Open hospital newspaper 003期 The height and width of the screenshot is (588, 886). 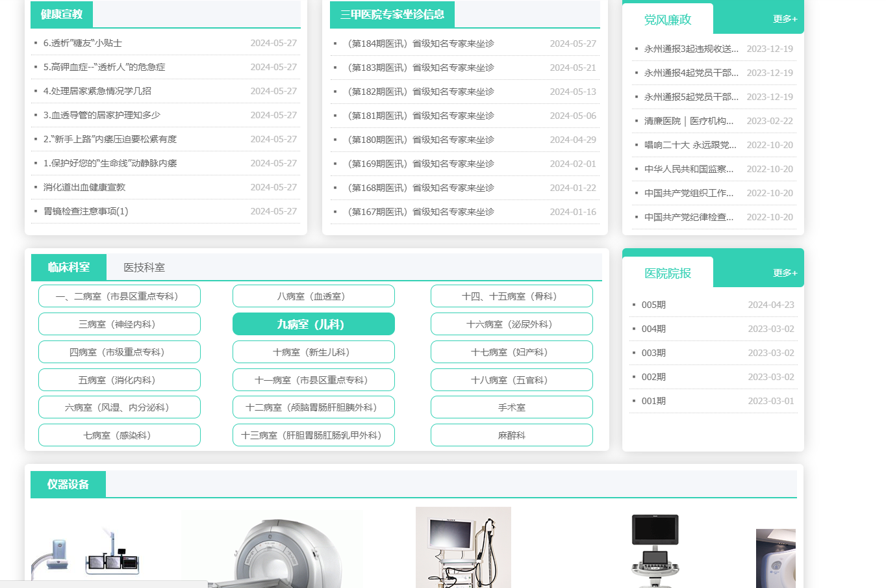[x=653, y=353]
